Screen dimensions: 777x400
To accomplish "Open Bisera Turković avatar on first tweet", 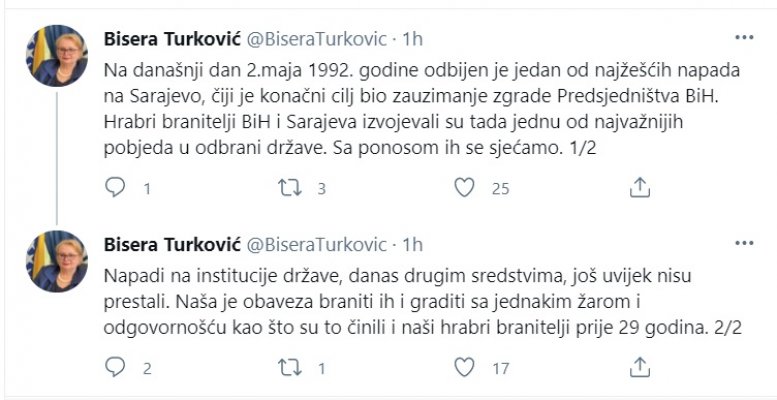I will click(57, 56).
